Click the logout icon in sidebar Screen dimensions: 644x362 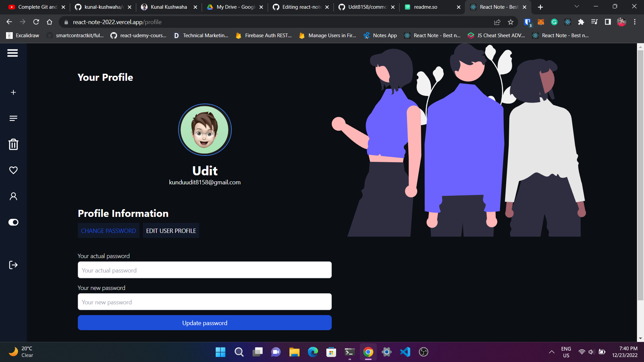coord(13,265)
